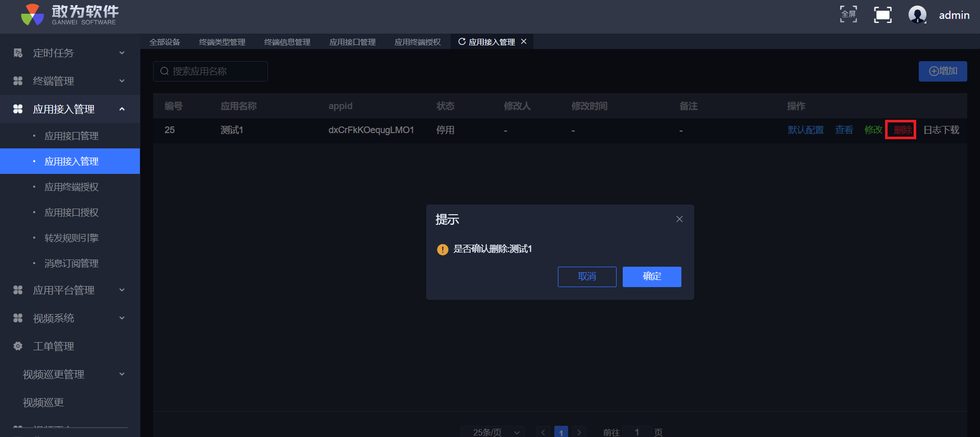Viewport: 980px width, 437px height.
Task: Confirm deletion with 确定 button
Action: [652, 276]
